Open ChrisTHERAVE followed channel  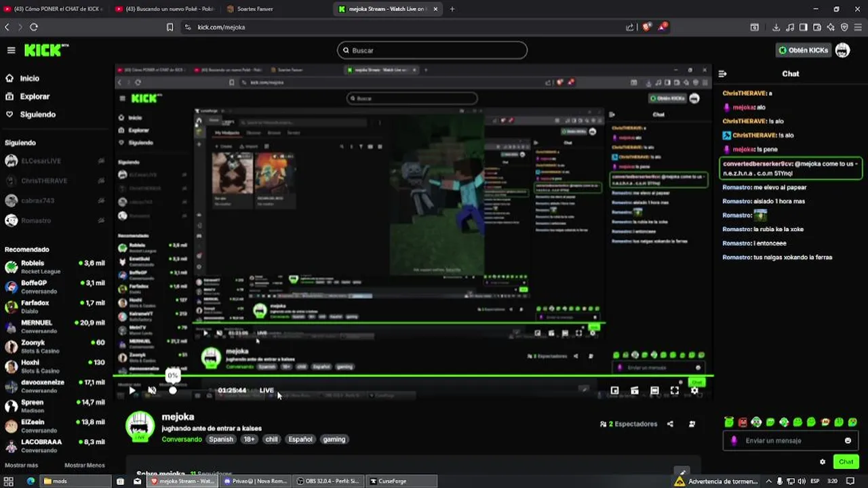point(54,181)
